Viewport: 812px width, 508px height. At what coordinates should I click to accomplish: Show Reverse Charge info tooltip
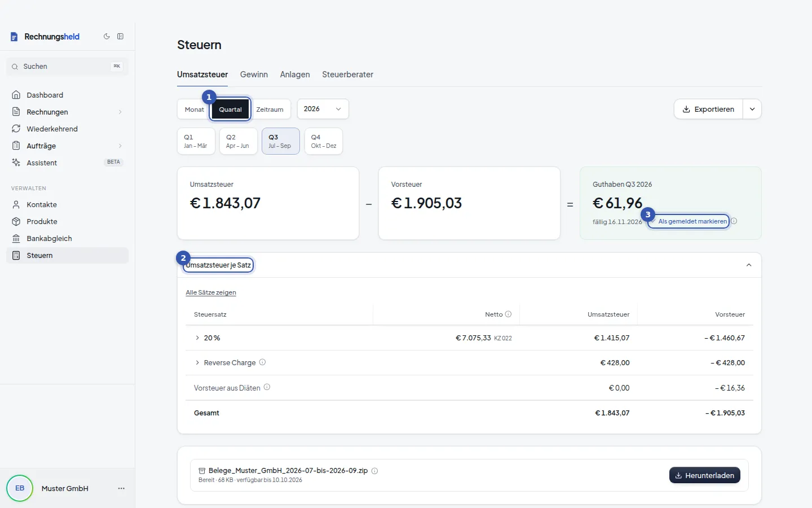point(262,362)
